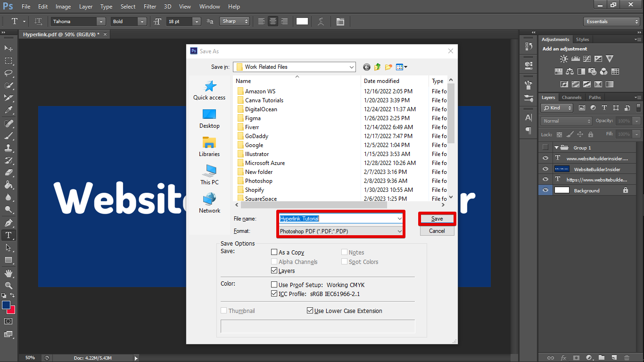Click the Create New Folder icon in the dialog
644x362 pixels.
point(388,67)
